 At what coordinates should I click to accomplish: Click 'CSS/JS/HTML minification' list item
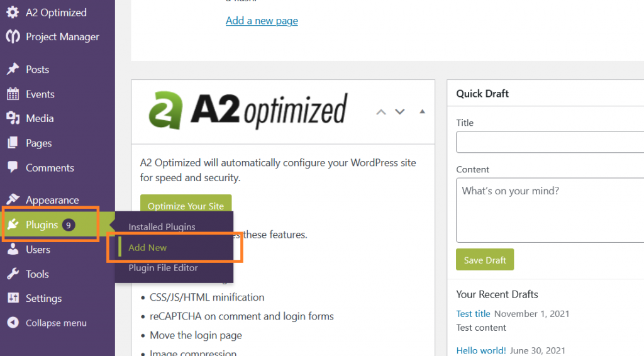click(x=207, y=298)
